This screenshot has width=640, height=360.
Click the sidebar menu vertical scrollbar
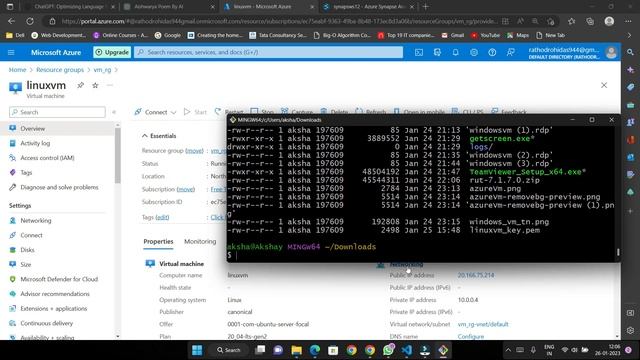click(118, 155)
